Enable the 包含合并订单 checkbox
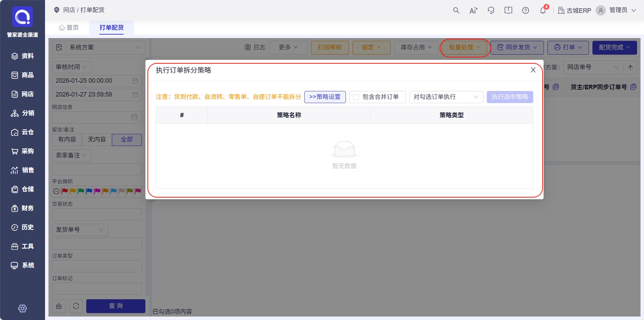644x320 pixels. pyautogui.click(x=356, y=97)
